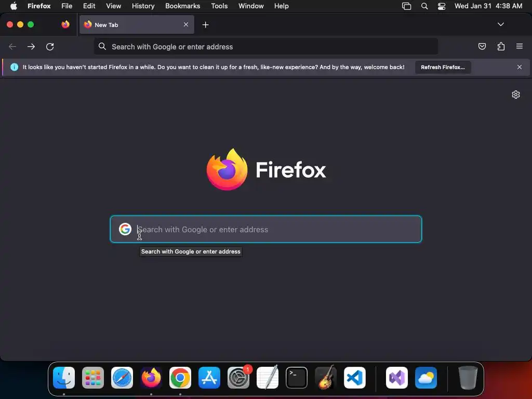Open Visual Studio from the dock
Image resolution: width=532 pixels, height=399 pixels.
click(x=396, y=378)
